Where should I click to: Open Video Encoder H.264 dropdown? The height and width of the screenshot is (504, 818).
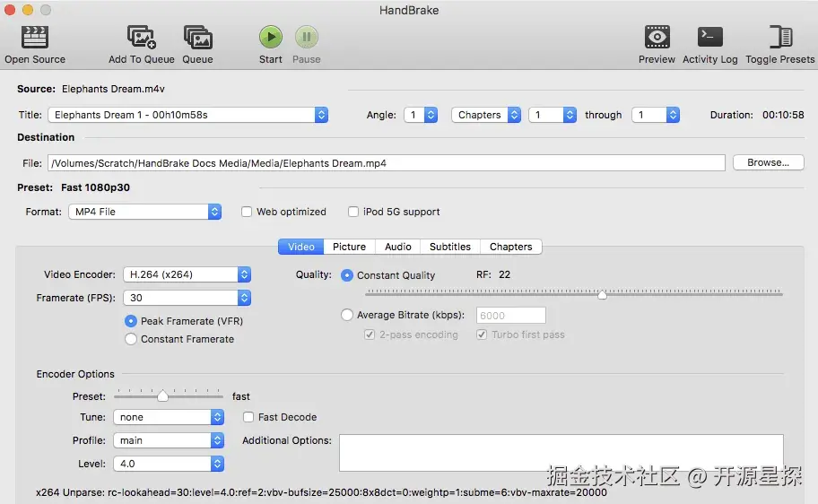[187, 274]
